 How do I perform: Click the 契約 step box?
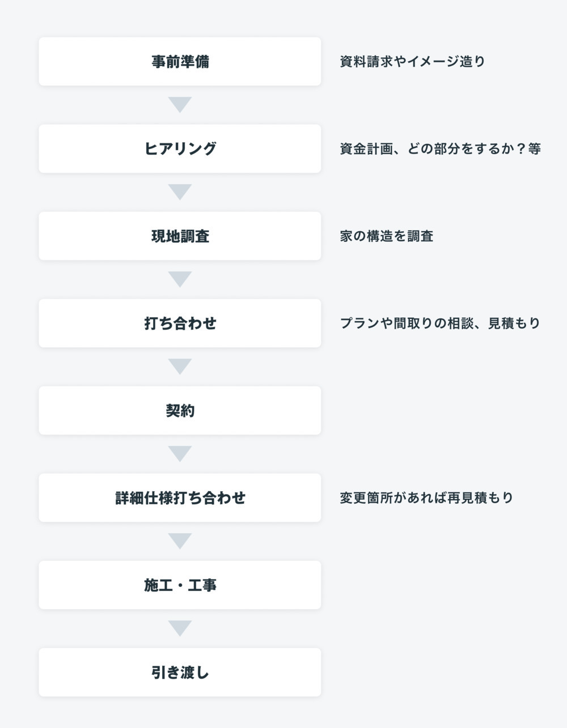(x=180, y=411)
